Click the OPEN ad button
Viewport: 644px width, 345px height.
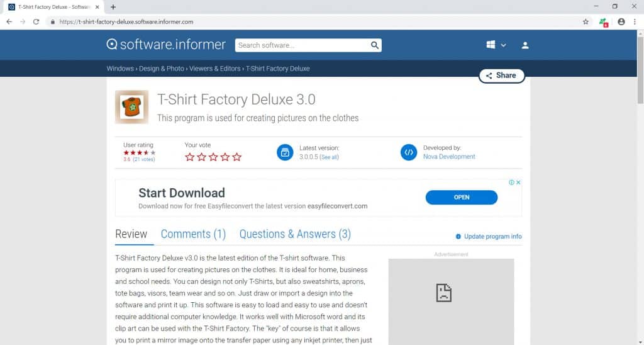coord(462,198)
